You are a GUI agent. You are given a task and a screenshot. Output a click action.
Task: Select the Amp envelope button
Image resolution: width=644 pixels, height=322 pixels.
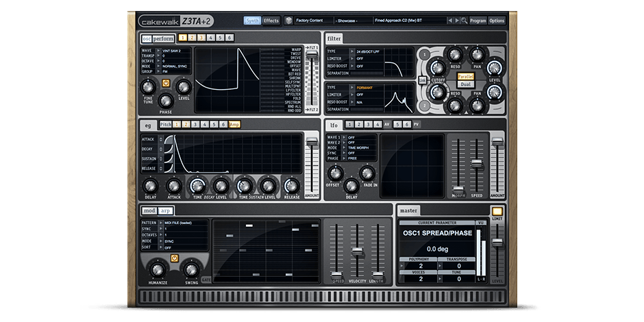coord(234,125)
